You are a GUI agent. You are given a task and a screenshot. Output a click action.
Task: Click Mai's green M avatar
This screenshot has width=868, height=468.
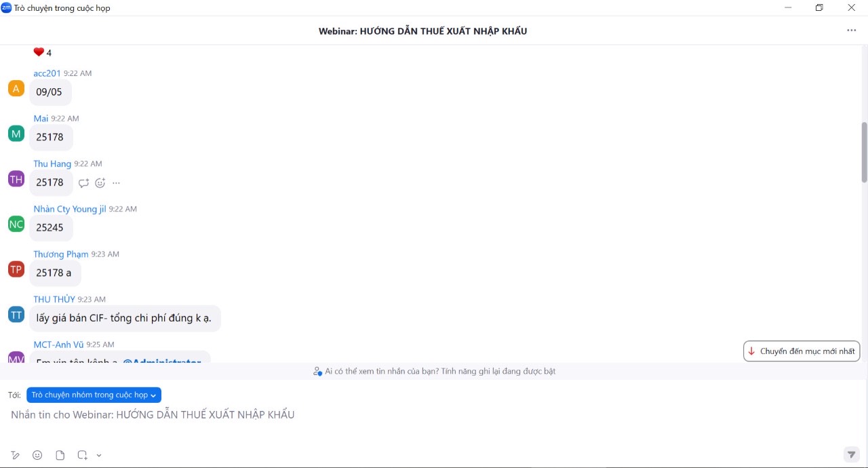[x=16, y=134]
